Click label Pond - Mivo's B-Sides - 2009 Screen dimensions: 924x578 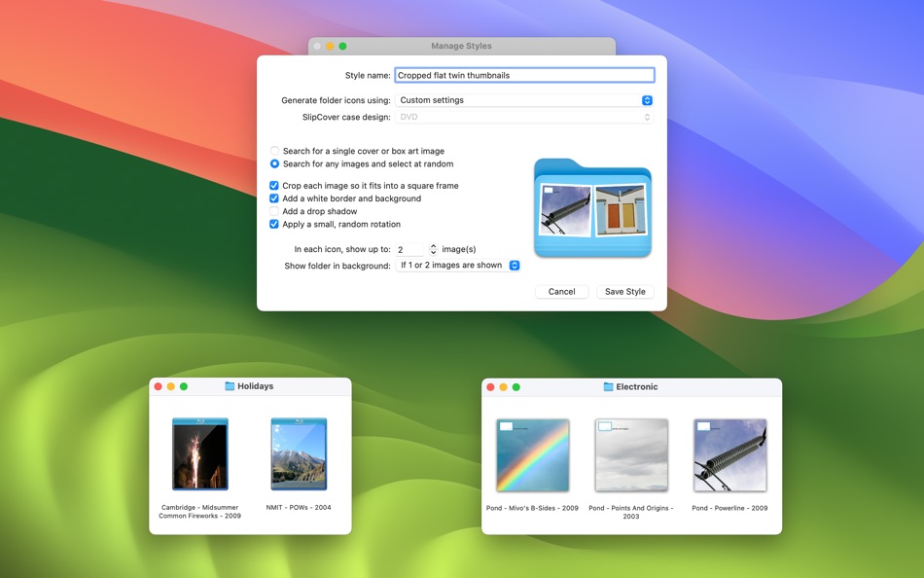pos(532,508)
